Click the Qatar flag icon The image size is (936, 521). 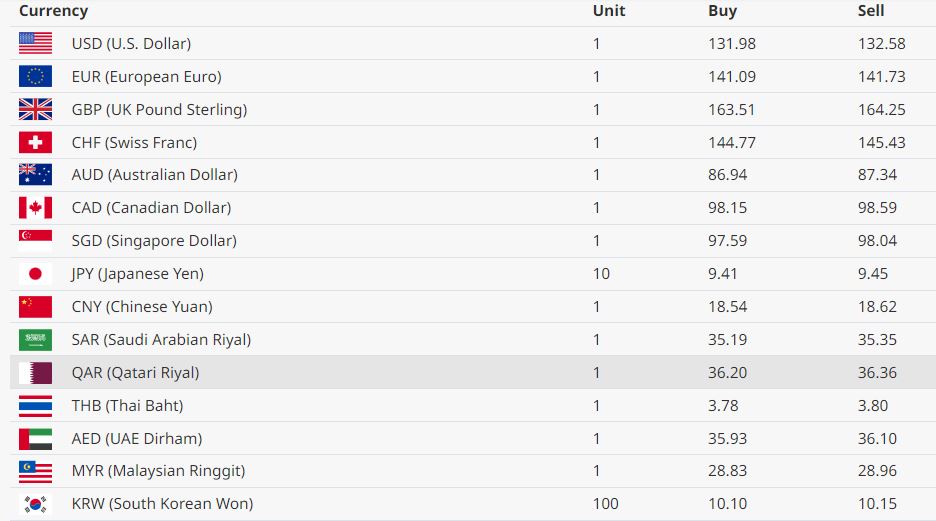[35, 373]
